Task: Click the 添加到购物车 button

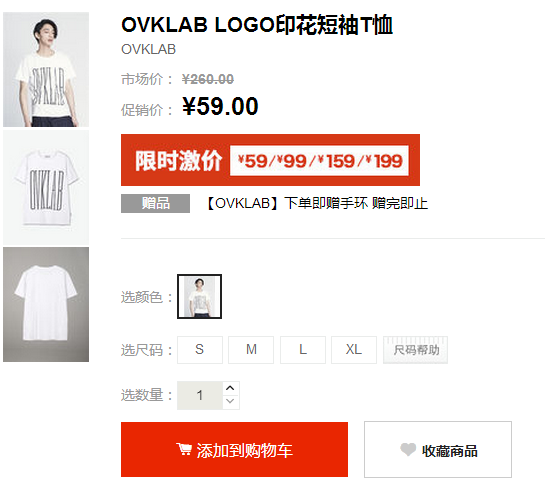Action: coord(234,449)
